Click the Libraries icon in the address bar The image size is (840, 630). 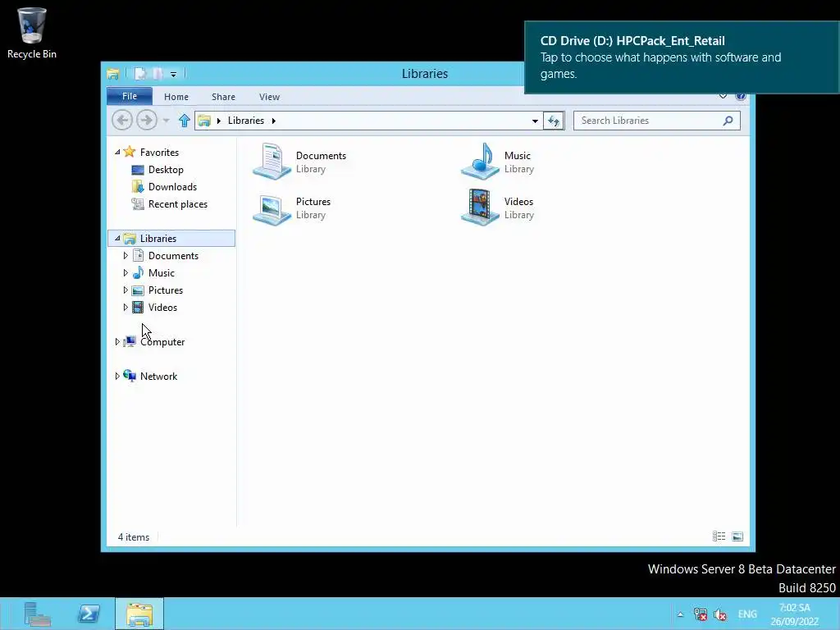204,121
